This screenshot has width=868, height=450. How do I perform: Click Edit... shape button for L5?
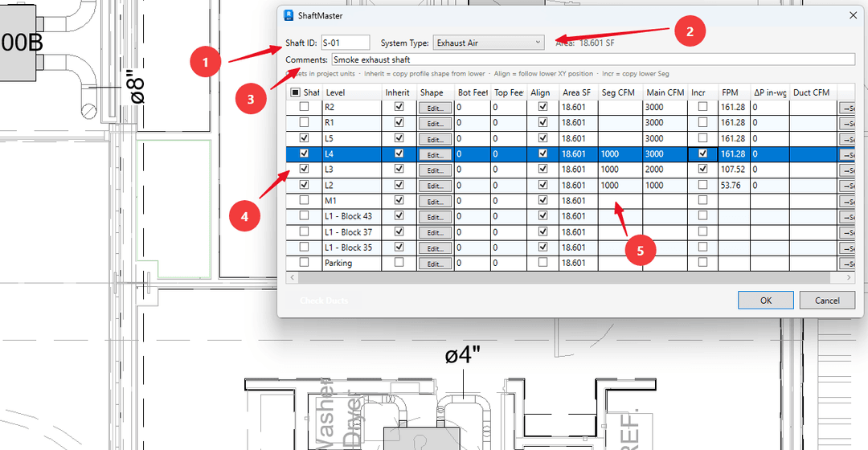click(x=435, y=139)
